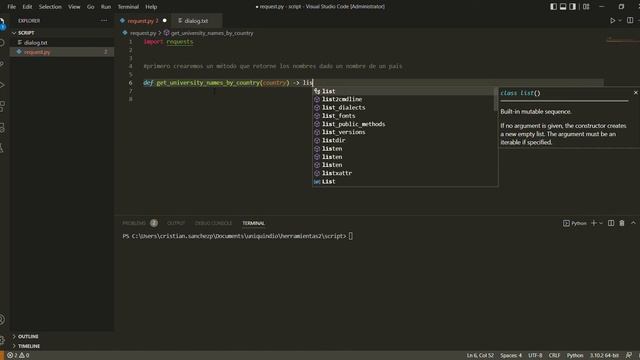Expand the OUTLINE section
This screenshot has width=640, height=360.
click(x=61, y=336)
